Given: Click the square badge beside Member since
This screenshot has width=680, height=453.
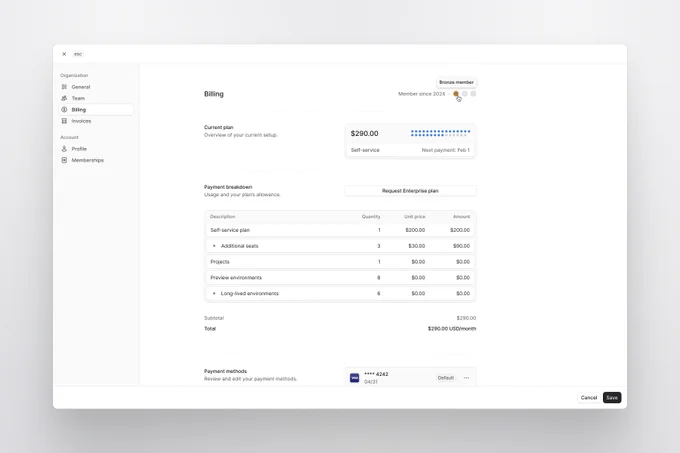Looking at the screenshot, I should coord(473,94).
